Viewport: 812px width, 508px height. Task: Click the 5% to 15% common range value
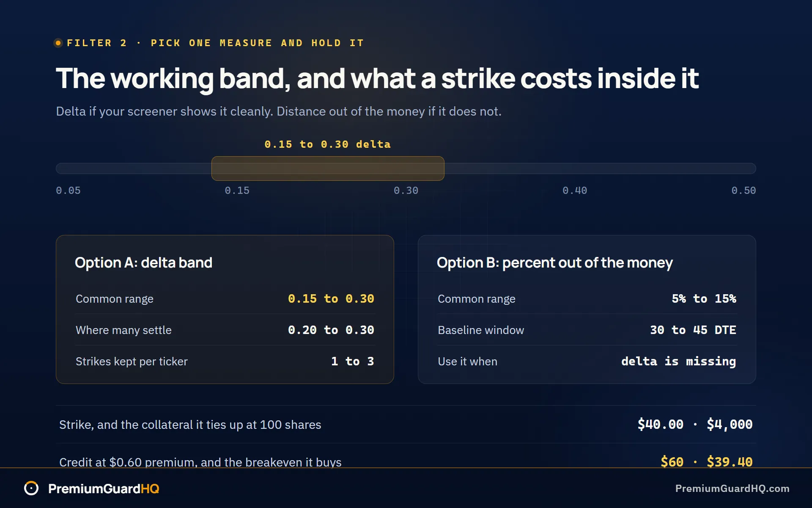click(704, 298)
